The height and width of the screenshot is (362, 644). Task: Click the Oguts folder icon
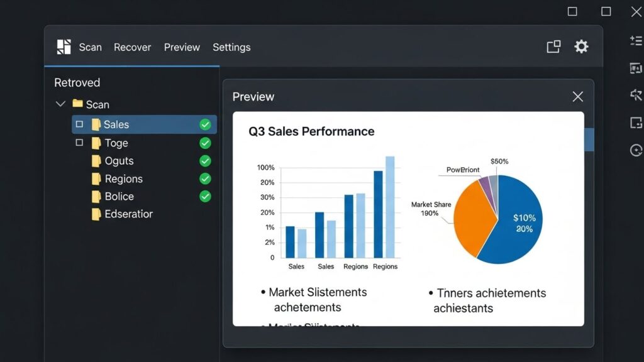point(96,161)
